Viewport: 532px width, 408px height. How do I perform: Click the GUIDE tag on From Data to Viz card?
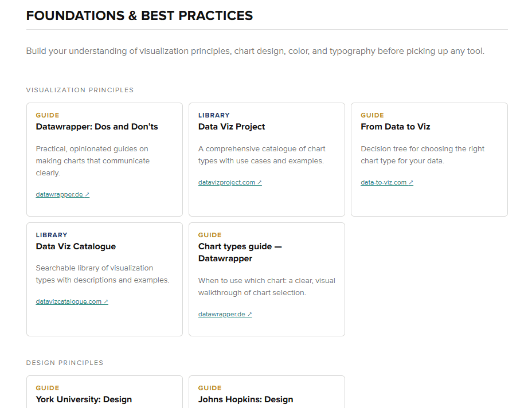tap(372, 115)
